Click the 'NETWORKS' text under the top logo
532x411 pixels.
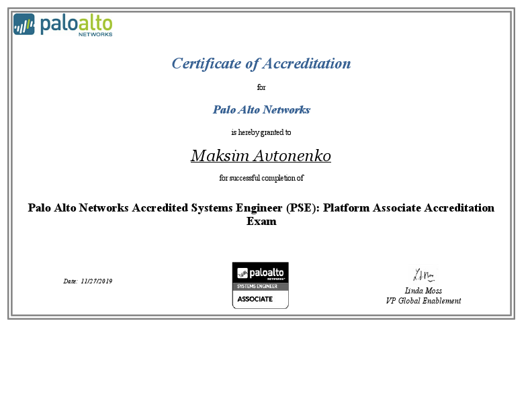pyautogui.click(x=95, y=34)
